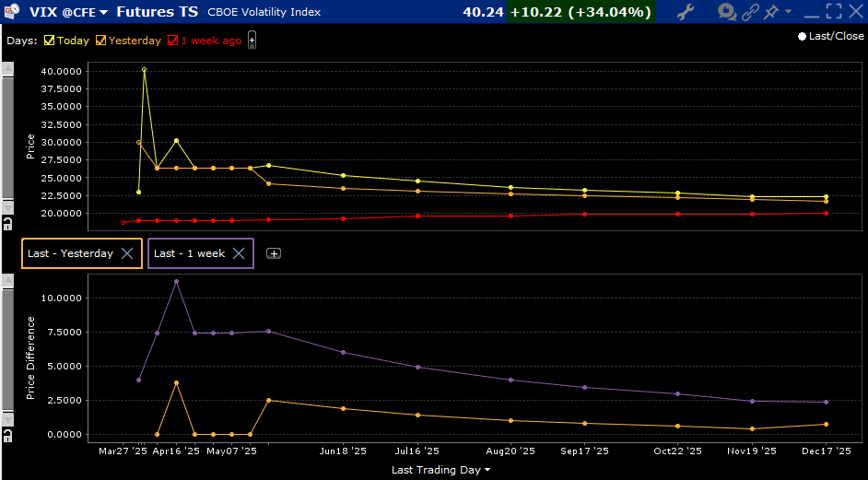Remove the Last - 1 week comparison
Image resolution: width=868 pixels, height=480 pixels.
(239, 253)
